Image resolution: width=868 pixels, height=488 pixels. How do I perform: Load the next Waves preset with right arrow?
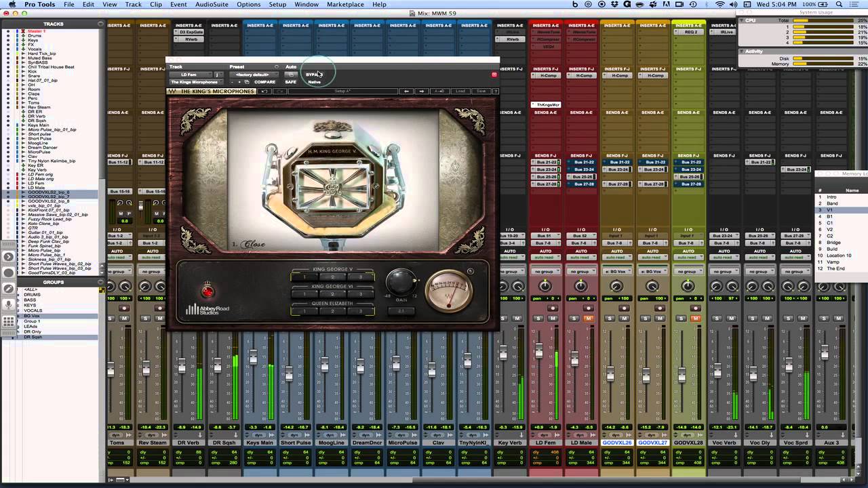[x=422, y=91]
